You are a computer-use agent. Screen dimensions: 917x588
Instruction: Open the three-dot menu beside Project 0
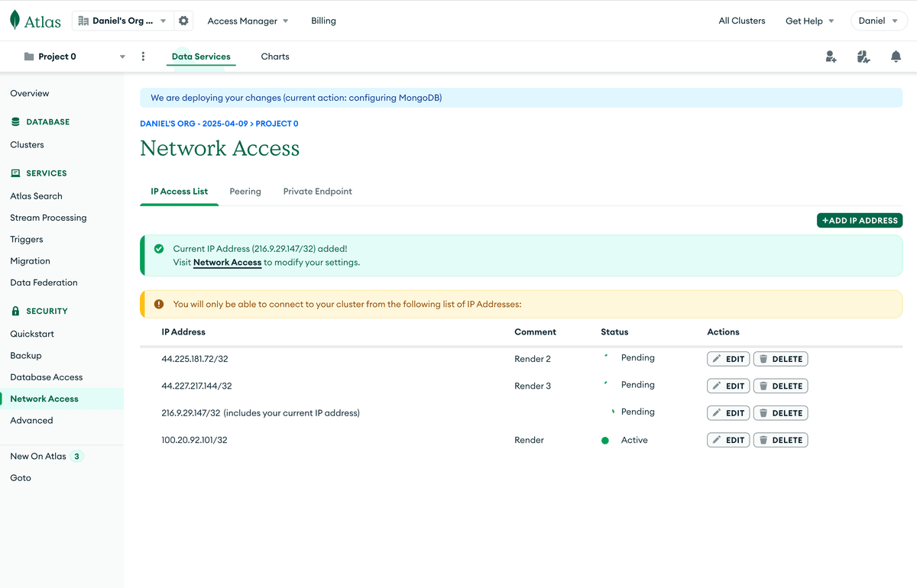tap(143, 57)
